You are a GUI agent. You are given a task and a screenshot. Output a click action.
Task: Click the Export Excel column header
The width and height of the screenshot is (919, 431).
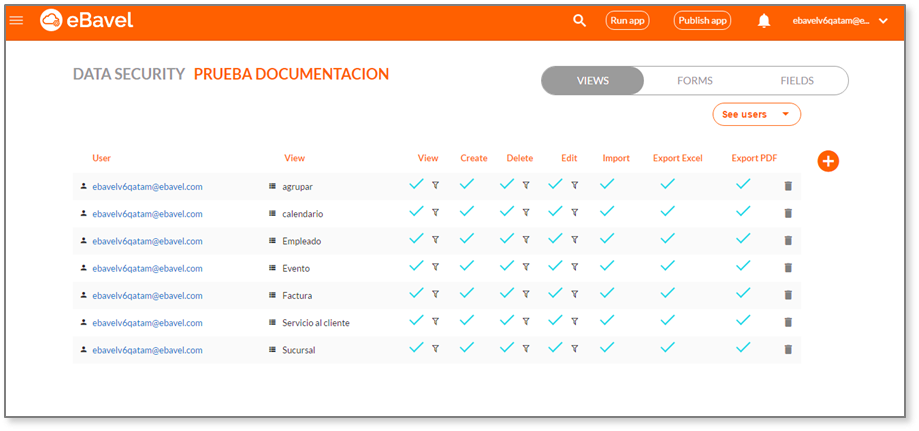pos(678,158)
